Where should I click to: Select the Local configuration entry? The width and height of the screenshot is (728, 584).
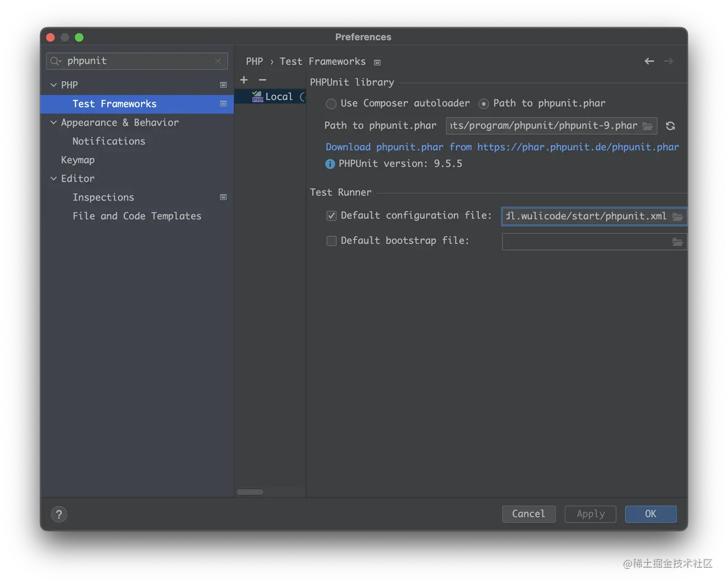[x=270, y=97]
